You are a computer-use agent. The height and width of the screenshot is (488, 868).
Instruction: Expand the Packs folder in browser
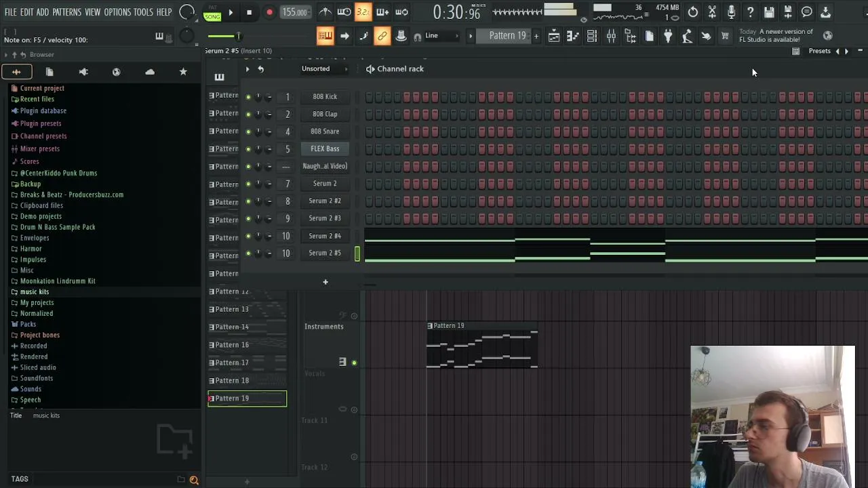point(28,324)
